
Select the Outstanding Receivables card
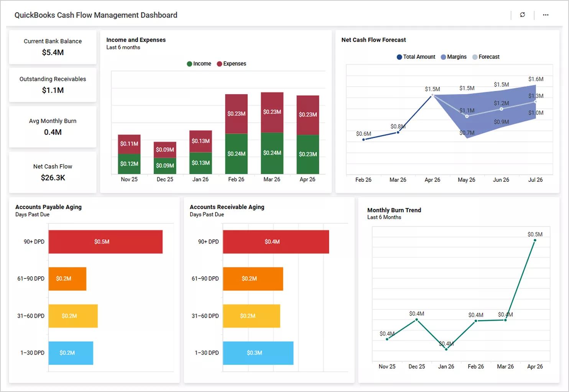(53, 85)
